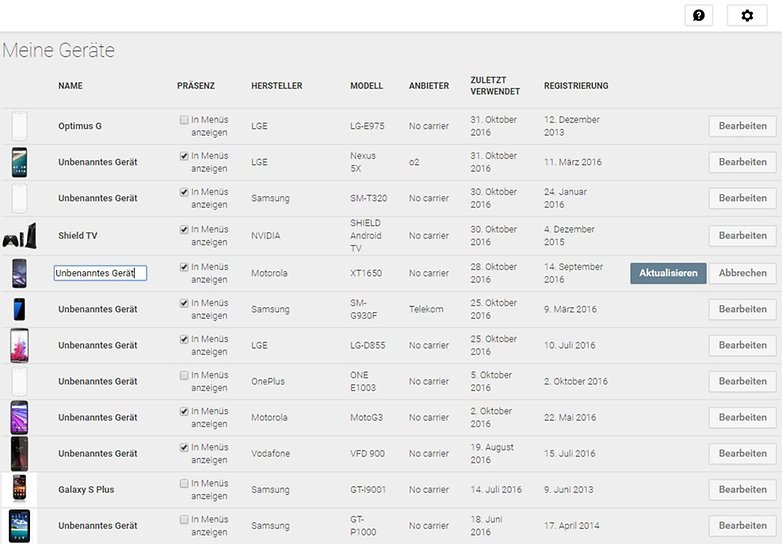The width and height of the screenshot is (782, 544).
Task: Click the device name input field
Action: pos(100,273)
